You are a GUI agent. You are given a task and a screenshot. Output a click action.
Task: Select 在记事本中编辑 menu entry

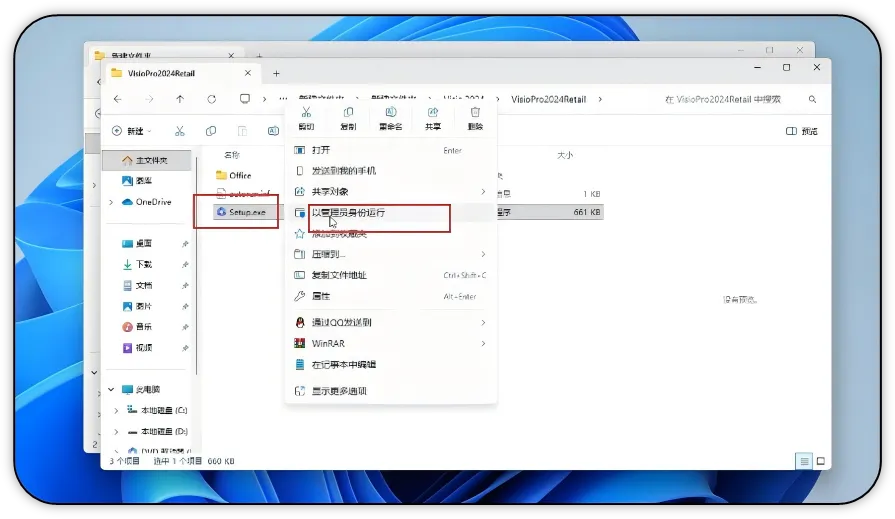pos(391,364)
